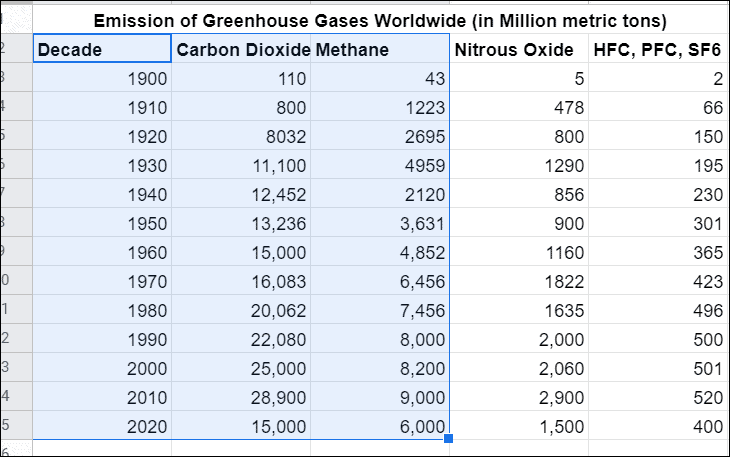The width and height of the screenshot is (730, 457).
Task: Click HFC, PFC, SF6 value 195
Action: [658, 164]
